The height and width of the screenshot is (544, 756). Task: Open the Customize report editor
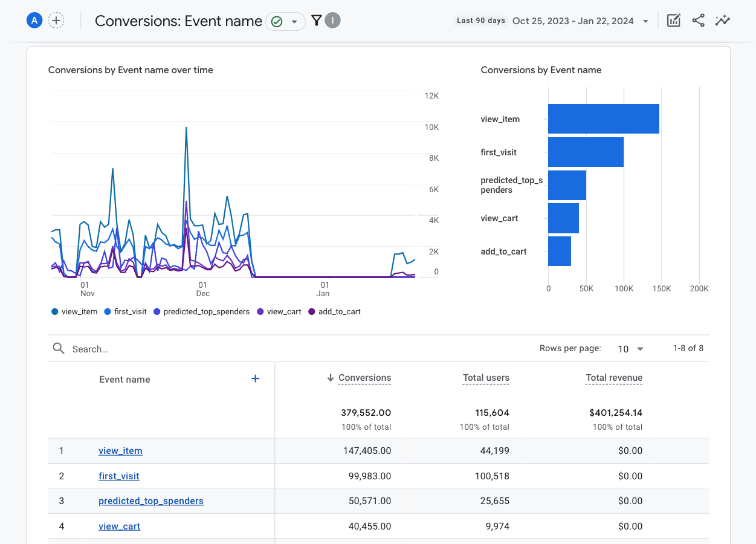tap(673, 20)
